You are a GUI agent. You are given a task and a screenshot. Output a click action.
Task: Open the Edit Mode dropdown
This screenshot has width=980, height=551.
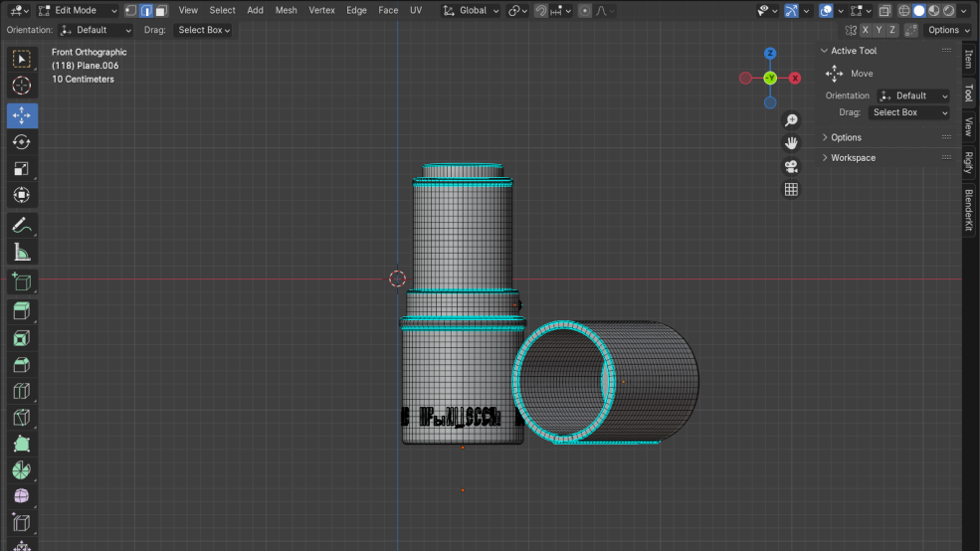pos(78,10)
